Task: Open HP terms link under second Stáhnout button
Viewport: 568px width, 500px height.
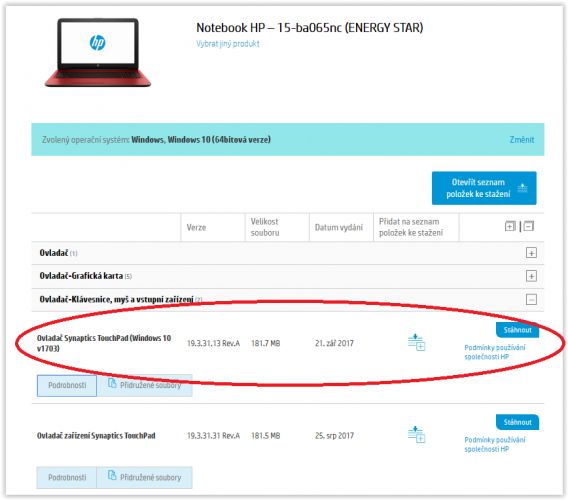Action: click(x=494, y=444)
